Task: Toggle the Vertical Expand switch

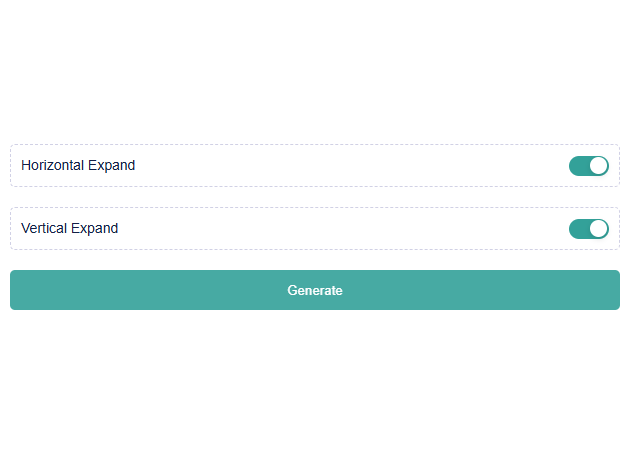Action: pos(588,229)
